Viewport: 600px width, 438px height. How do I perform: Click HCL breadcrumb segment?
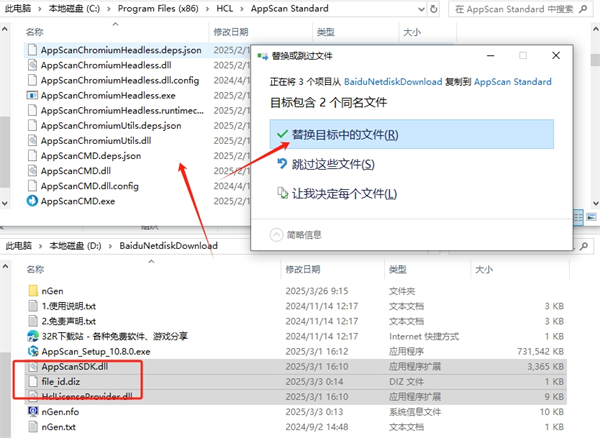225,8
